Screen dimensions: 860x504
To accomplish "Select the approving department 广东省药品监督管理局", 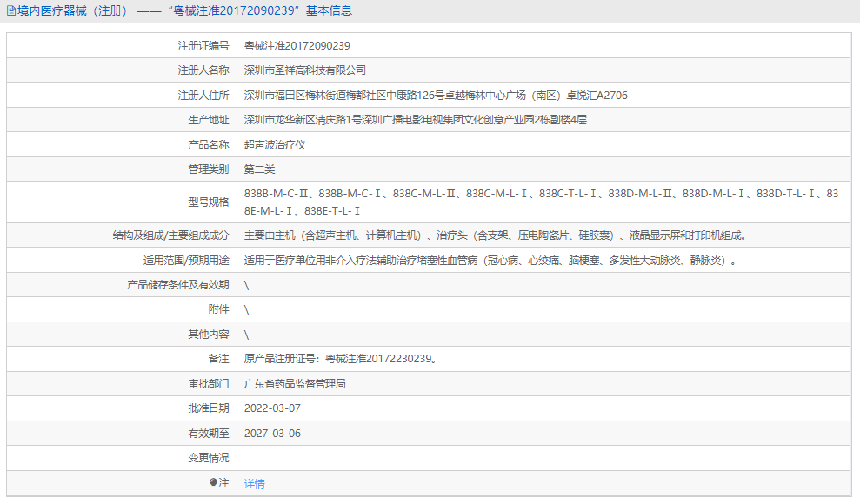I will [295, 384].
